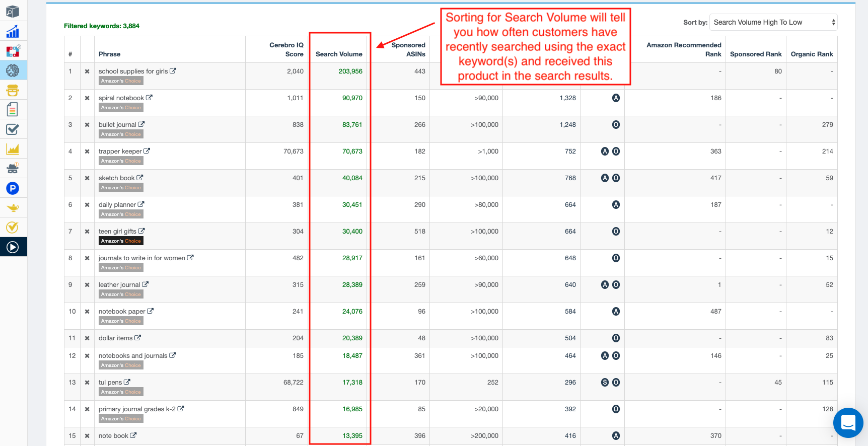The height and width of the screenshot is (446, 868).
Task: Open 'sketch book' external link icon
Action: tap(140, 178)
